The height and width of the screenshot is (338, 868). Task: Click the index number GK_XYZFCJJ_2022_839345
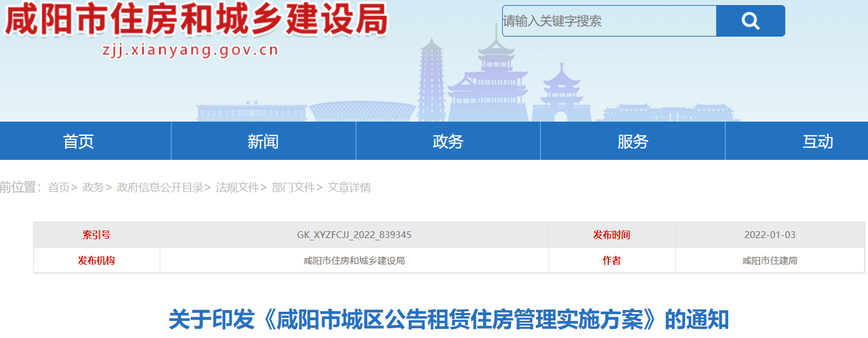pyautogui.click(x=354, y=235)
